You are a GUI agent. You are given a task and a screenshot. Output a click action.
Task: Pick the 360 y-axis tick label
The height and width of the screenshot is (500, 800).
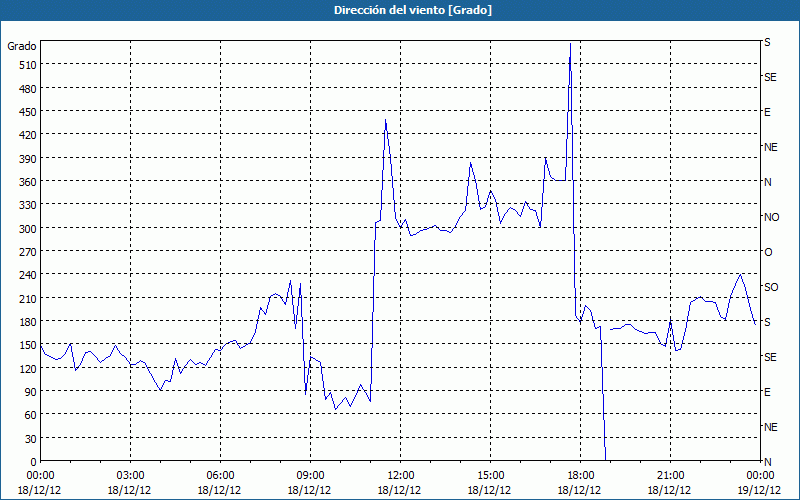[x=29, y=182]
